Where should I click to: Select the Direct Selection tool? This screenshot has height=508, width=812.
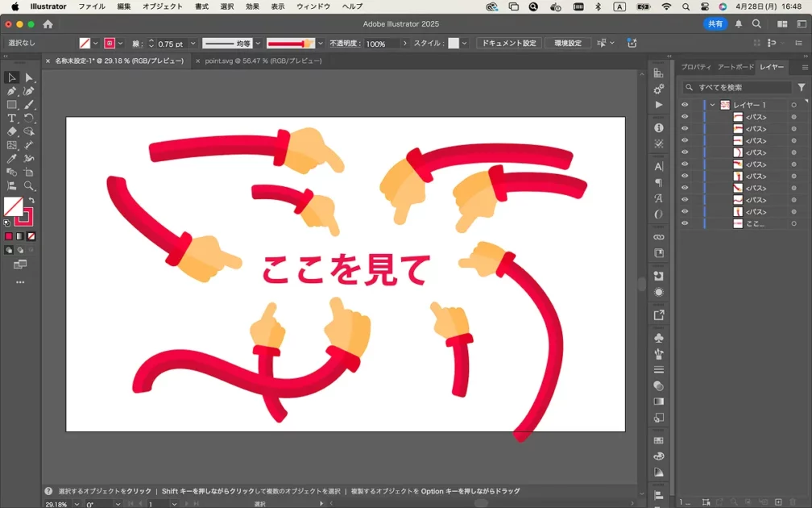[x=29, y=77]
